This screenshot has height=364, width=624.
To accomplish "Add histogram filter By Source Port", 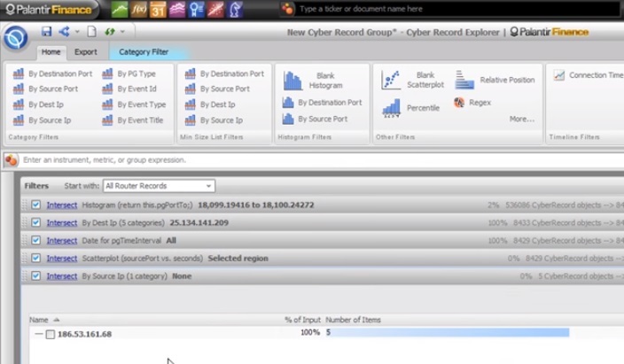I will tap(315, 119).
